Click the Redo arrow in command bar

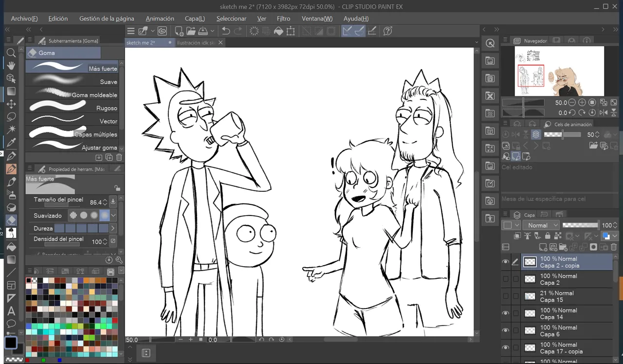[x=238, y=31]
